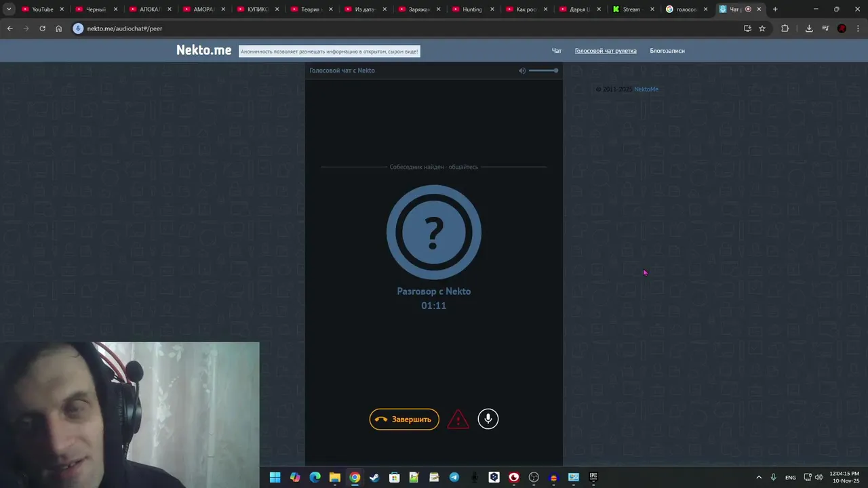Click the system tray microphone icon
This screenshot has height=488, width=868.
click(x=773, y=477)
